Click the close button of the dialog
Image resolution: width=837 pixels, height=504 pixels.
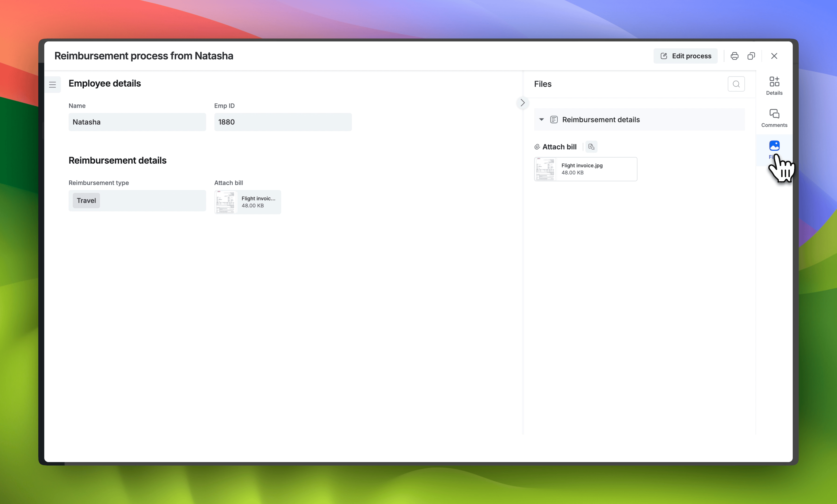pyautogui.click(x=774, y=56)
